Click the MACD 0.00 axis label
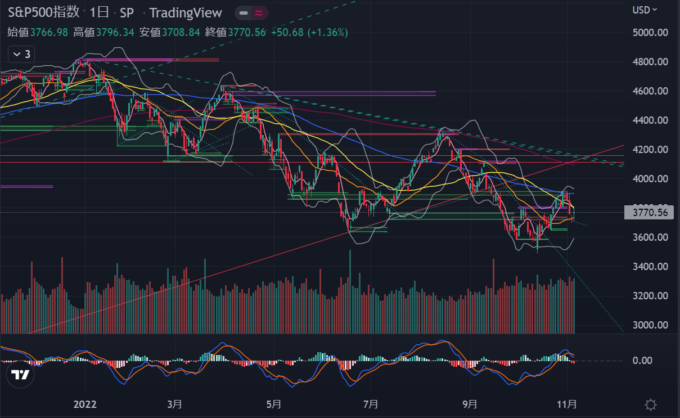Screen dimensions: 680x418 (x=641, y=361)
